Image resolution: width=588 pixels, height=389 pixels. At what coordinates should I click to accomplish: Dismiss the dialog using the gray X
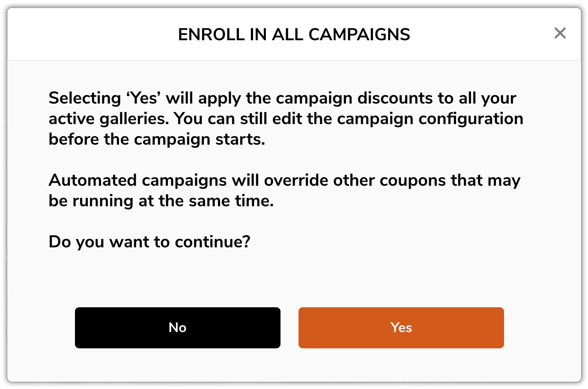[560, 33]
